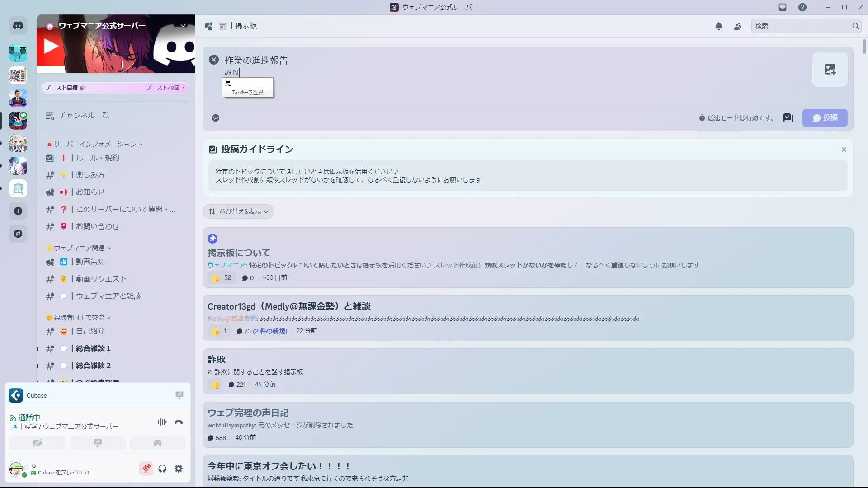The image size is (868, 488).
Task: Collapse the サーバーインフォメーション category
Action: 95,144
